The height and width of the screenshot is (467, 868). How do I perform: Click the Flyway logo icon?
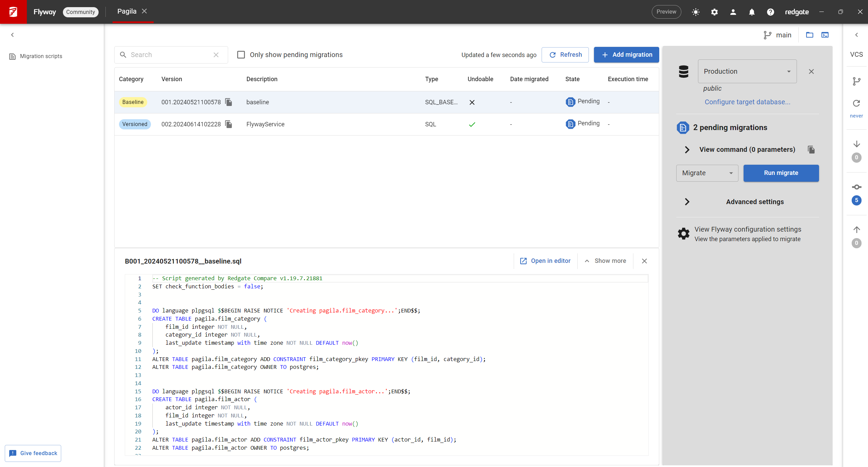pyautogui.click(x=13, y=12)
